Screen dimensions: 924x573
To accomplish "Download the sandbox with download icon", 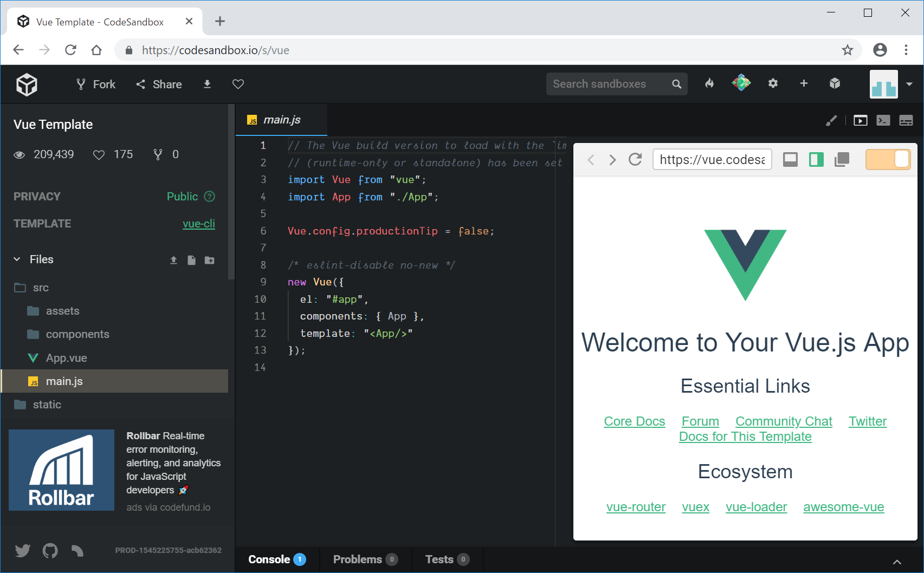I will pyautogui.click(x=207, y=84).
